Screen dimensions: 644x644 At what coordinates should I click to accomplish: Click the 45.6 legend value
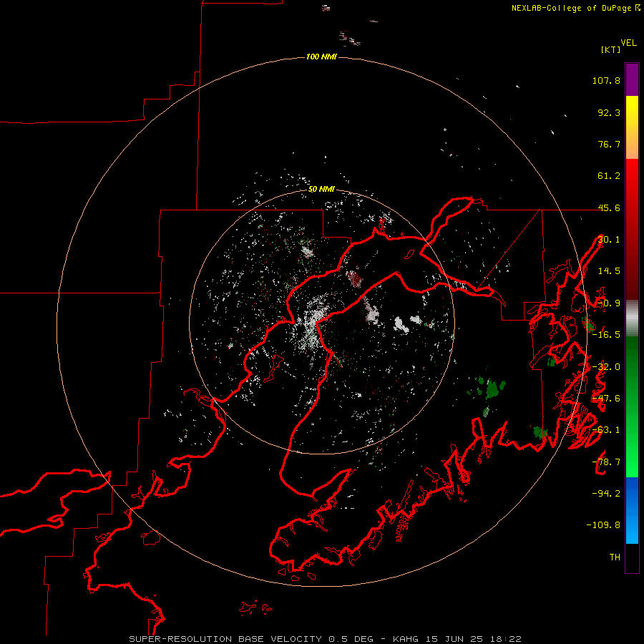pos(609,208)
